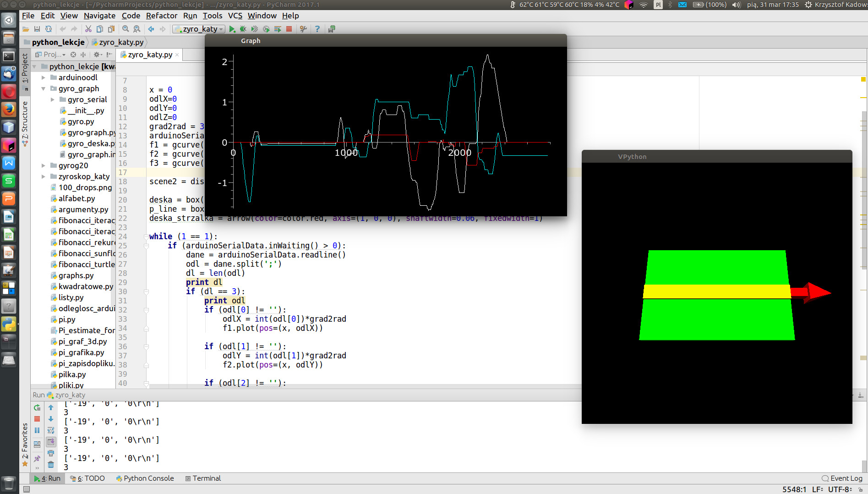Open the Terminal tab
This screenshot has height=494, width=868.
pos(203,478)
